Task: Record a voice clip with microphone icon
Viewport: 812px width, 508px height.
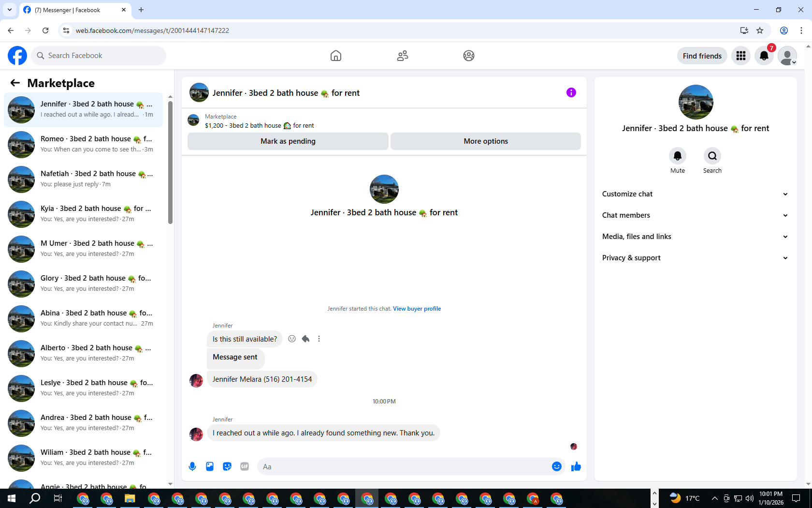Action: (192, 466)
